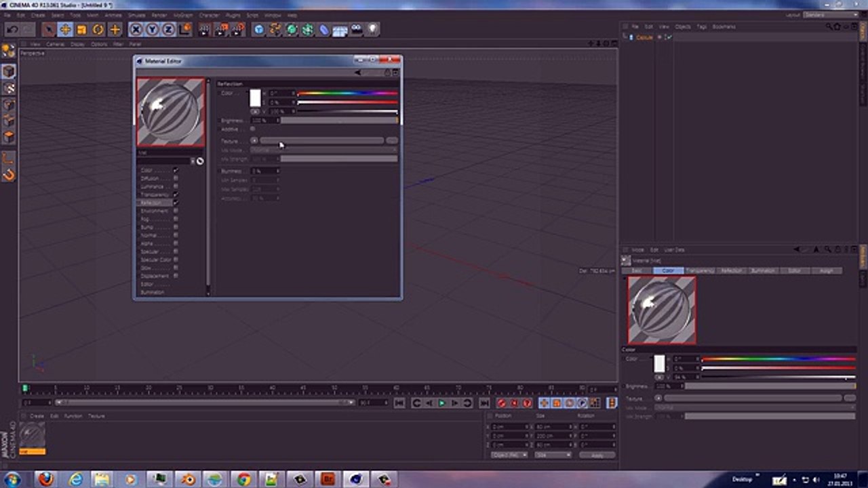
Task: Click the yellow plus toolbar icon
Action: (115, 29)
